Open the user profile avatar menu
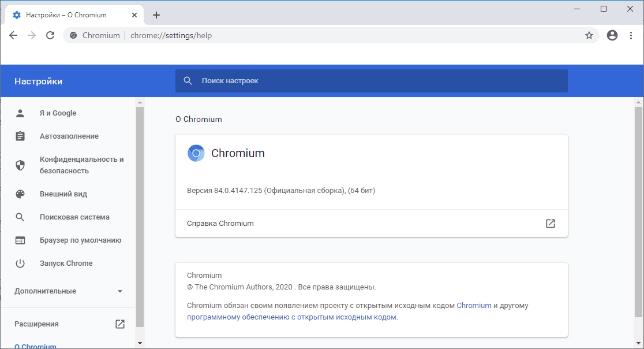 click(x=612, y=35)
